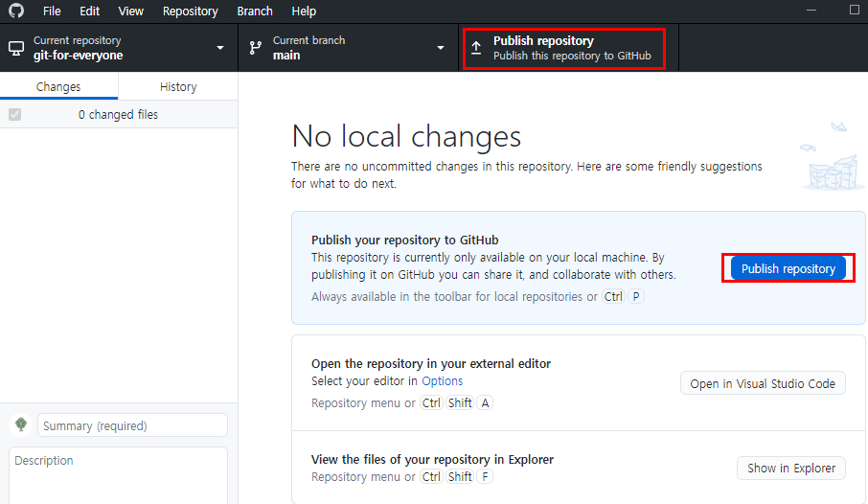Click the '0 changed files' label
The width and height of the screenshot is (868, 504).
(118, 115)
